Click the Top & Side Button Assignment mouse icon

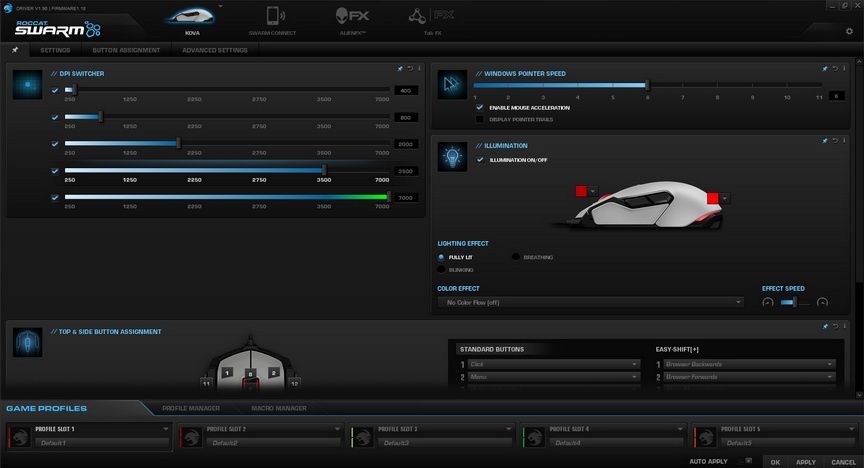tap(28, 342)
